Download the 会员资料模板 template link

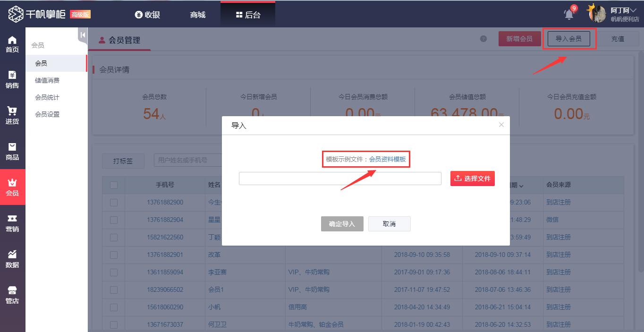click(387, 159)
